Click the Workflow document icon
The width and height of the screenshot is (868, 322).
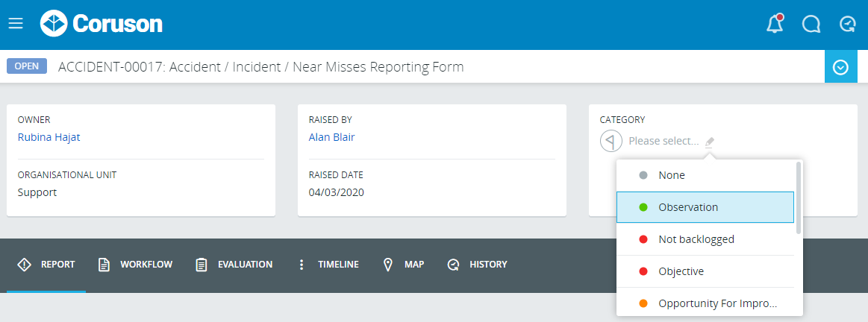[x=104, y=265]
